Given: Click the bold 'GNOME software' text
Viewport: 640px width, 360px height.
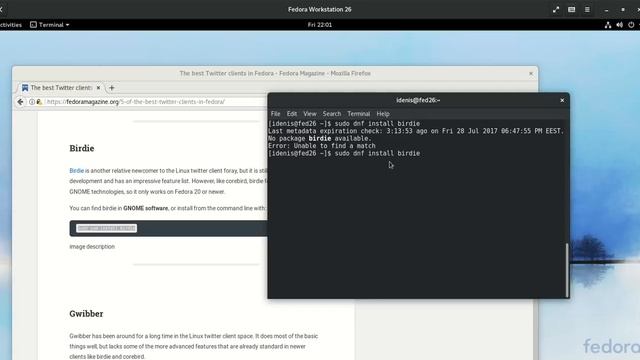Looking at the screenshot, I should [x=146, y=208].
